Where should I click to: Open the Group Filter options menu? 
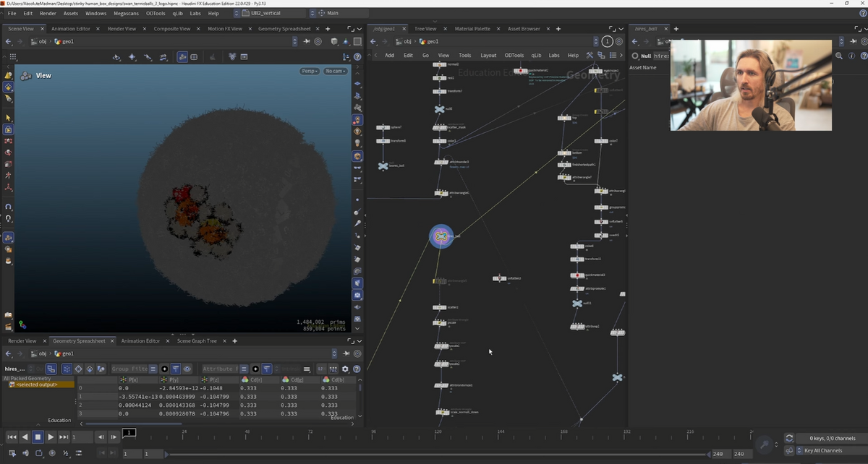tap(153, 369)
